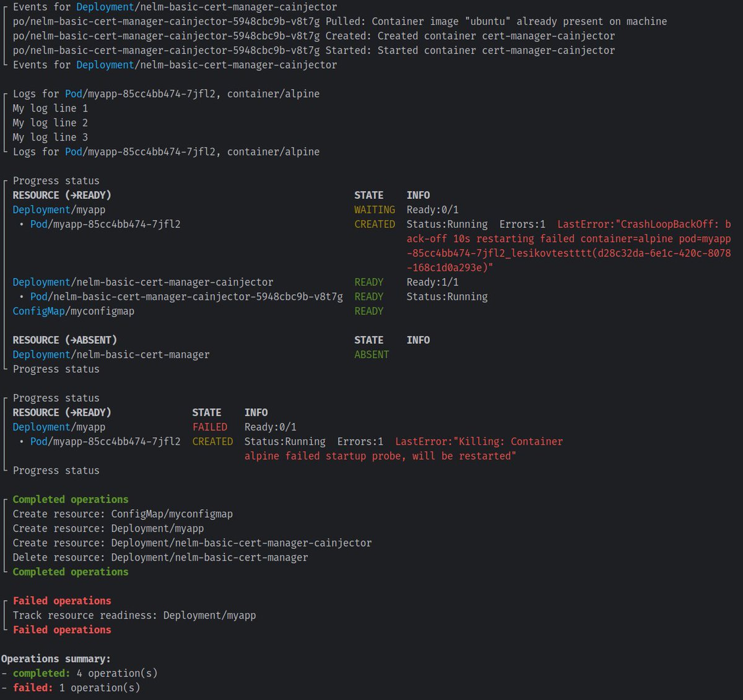Select the 'Ready:1/1' info value
Image resolution: width=743 pixels, height=700 pixels.
coord(432,282)
